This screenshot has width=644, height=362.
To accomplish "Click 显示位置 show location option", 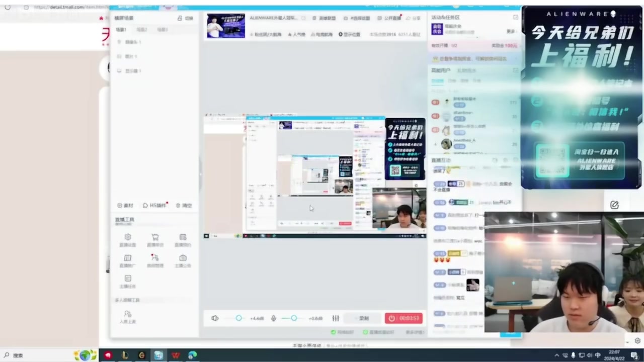I will coord(349,35).
